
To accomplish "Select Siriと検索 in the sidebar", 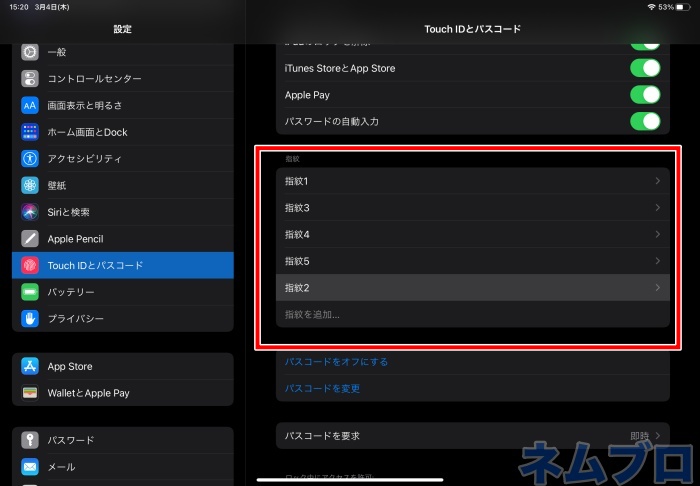I will 123,212.
